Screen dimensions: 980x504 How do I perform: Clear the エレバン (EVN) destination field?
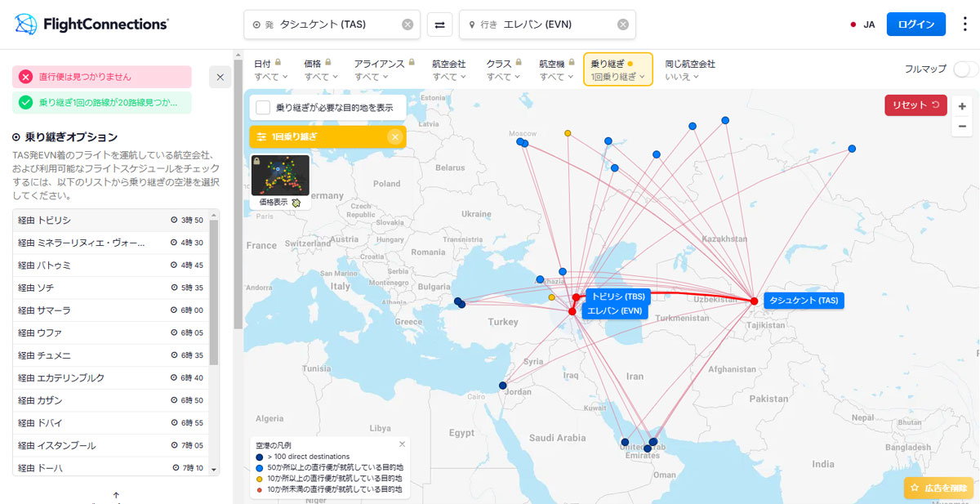pos(623,25)
